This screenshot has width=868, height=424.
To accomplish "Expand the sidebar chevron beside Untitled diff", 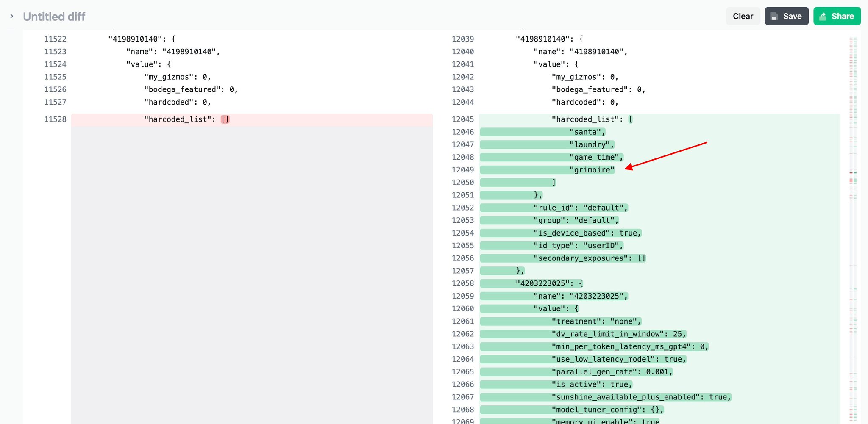I will coord(11,16).
